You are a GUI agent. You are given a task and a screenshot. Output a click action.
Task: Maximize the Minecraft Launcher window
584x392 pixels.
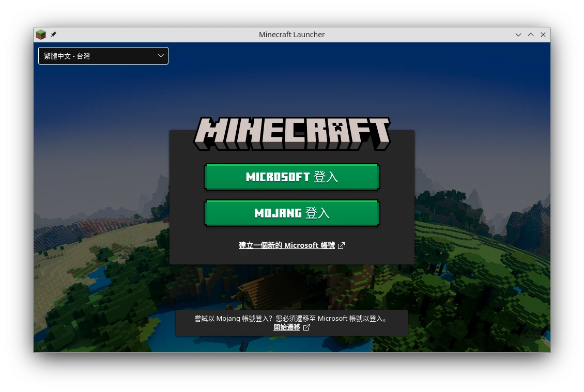(531, 35)
